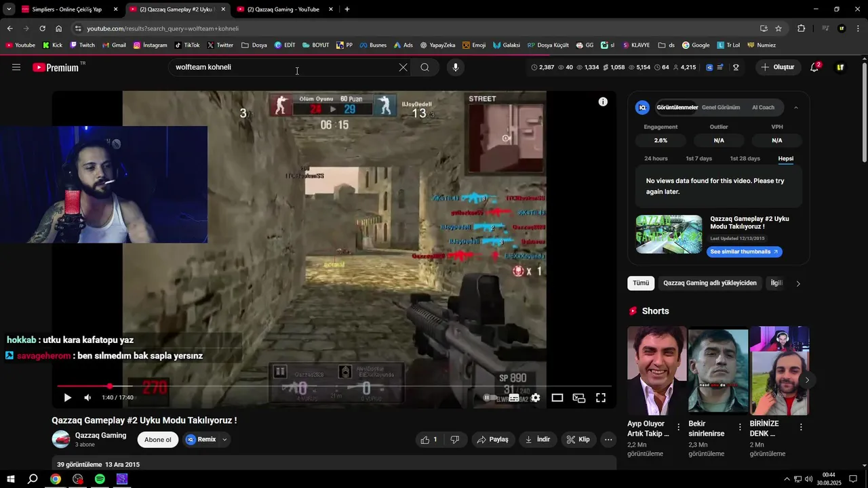
Task: Download the video with İndir
Action: [x=537, y=439]
